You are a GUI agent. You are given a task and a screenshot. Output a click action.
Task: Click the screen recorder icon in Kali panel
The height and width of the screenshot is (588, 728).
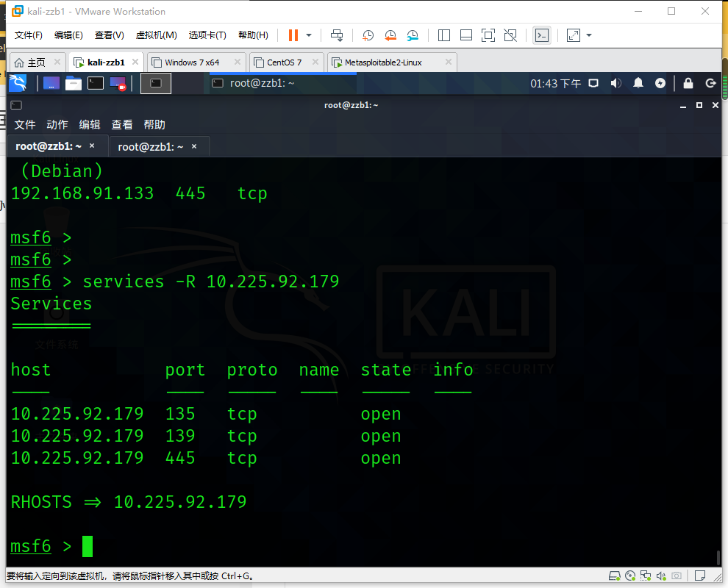click(x=118, y=83)
